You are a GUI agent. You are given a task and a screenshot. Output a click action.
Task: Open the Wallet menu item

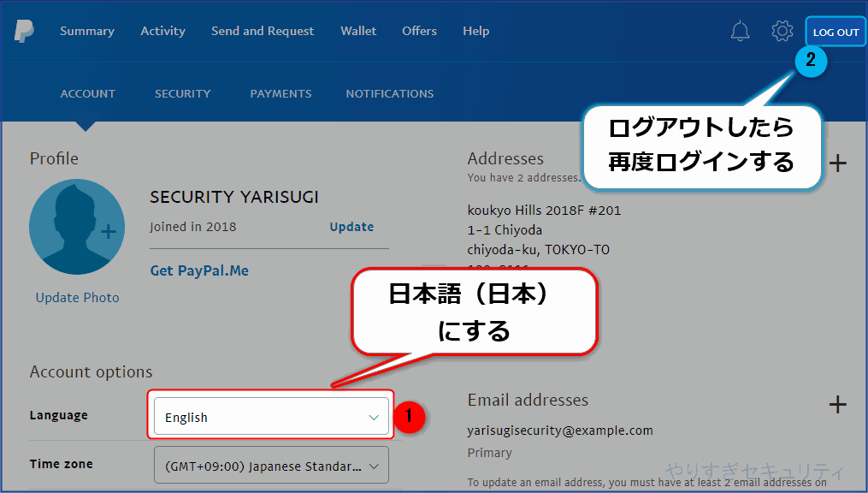pos(358,31)
